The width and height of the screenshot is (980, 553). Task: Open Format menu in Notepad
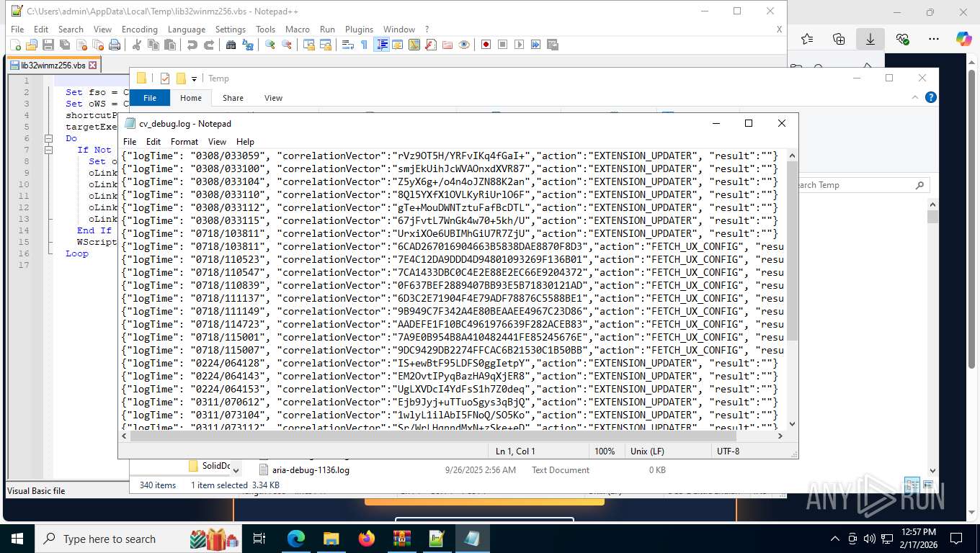(184, 142)
